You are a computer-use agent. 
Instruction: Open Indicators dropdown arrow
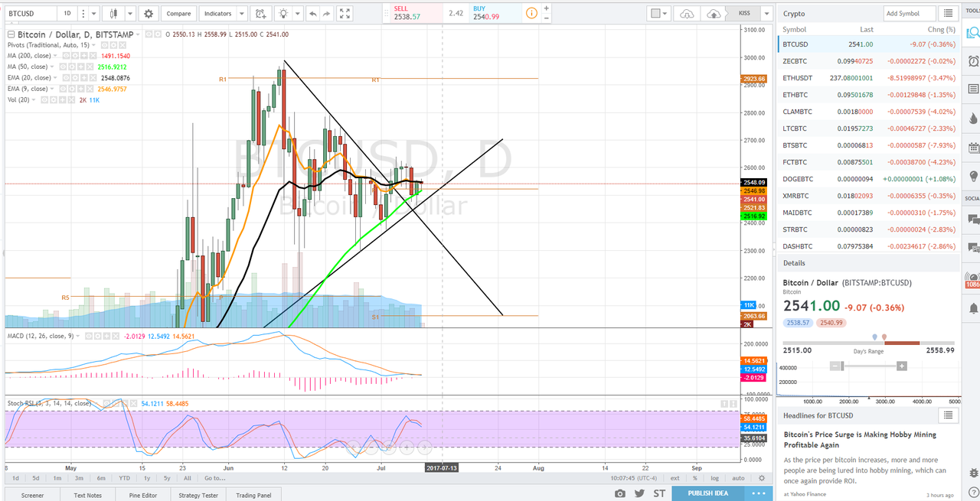(242, 14)
